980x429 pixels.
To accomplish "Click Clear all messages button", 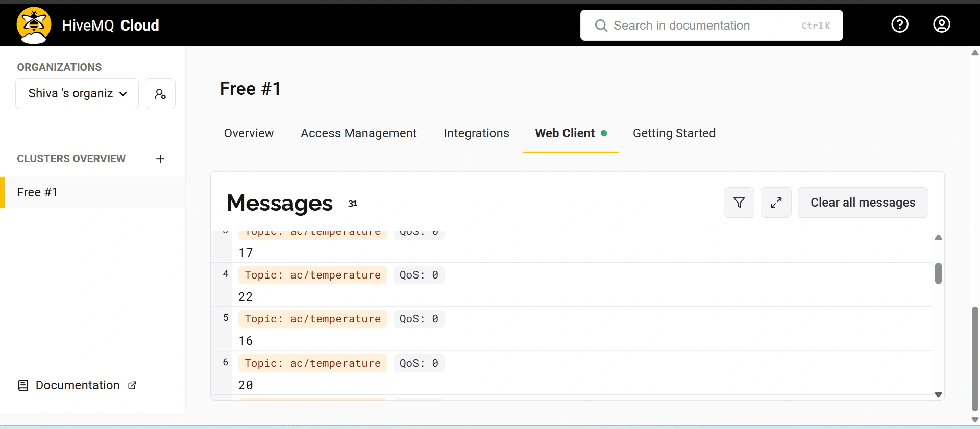I will 863,203.
